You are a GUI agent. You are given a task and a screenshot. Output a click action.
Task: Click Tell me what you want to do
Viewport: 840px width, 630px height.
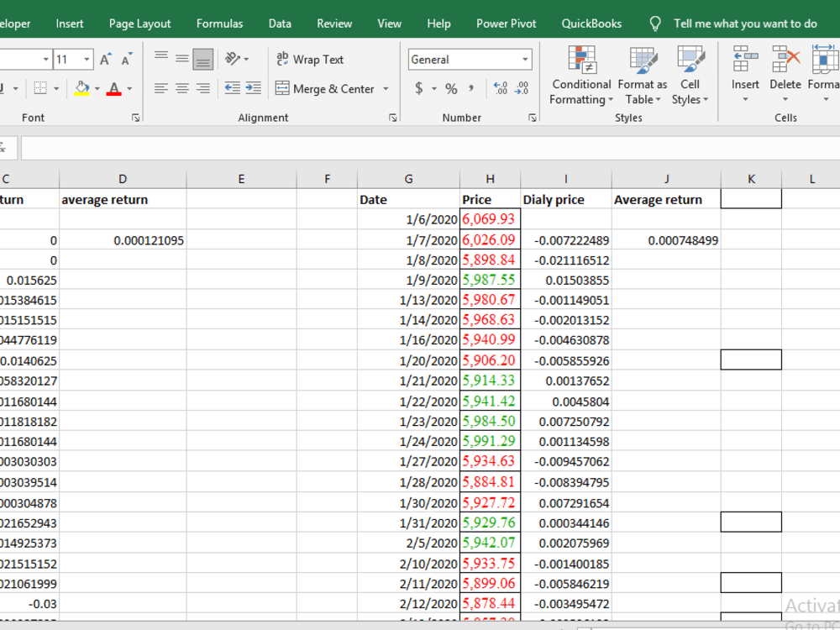[745, 24]
